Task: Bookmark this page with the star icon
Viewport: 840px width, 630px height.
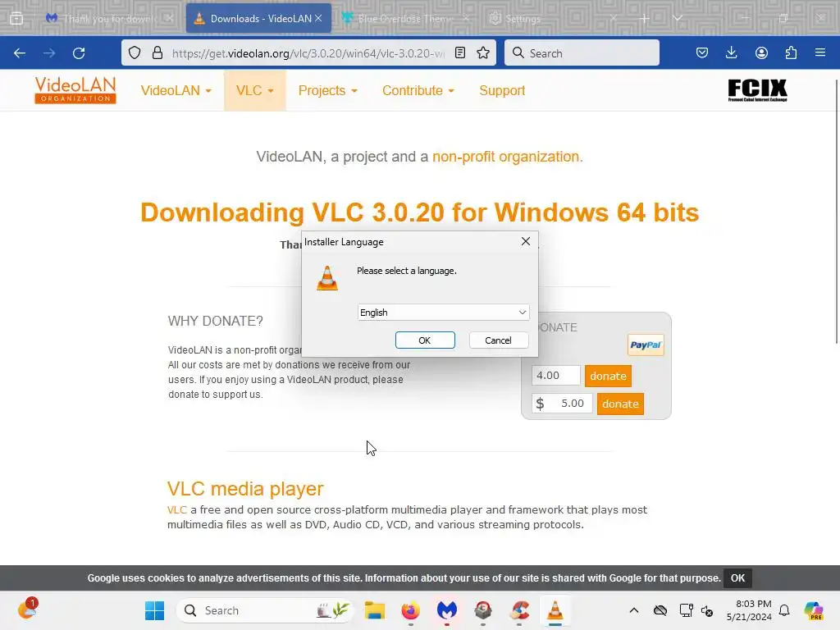Action: coord(483,53)
